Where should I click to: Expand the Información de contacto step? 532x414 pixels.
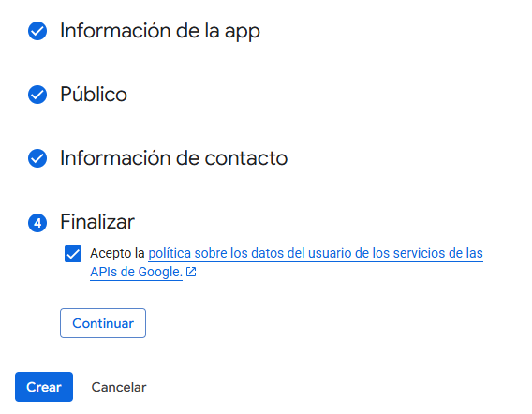click(x=173, y=158)
